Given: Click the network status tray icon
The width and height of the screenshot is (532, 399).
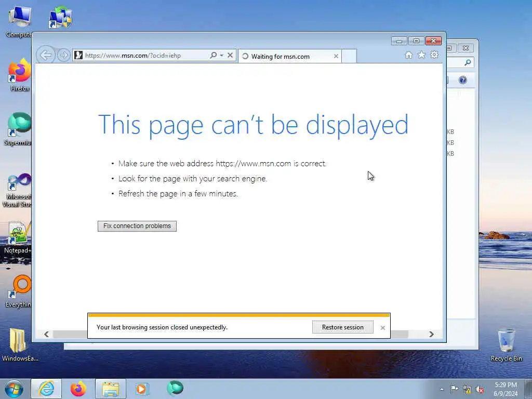Looking at the screenshot, I should (467, 390).
